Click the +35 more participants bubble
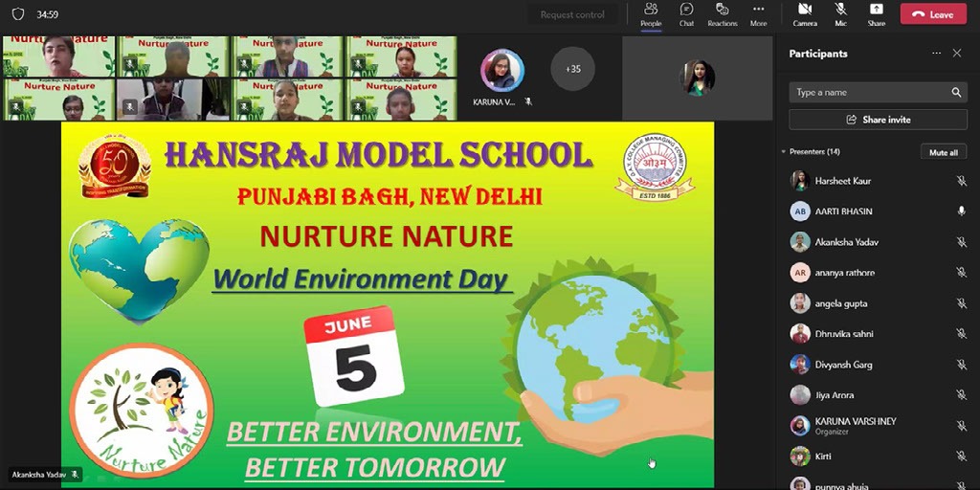This screenshot has height=490, width=980. tap(572, 69)
